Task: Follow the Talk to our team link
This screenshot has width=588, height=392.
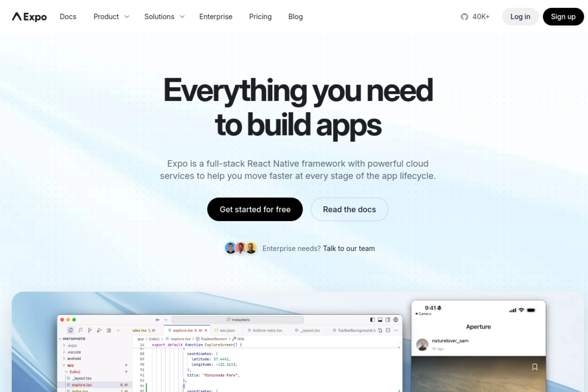Action: 349,249
